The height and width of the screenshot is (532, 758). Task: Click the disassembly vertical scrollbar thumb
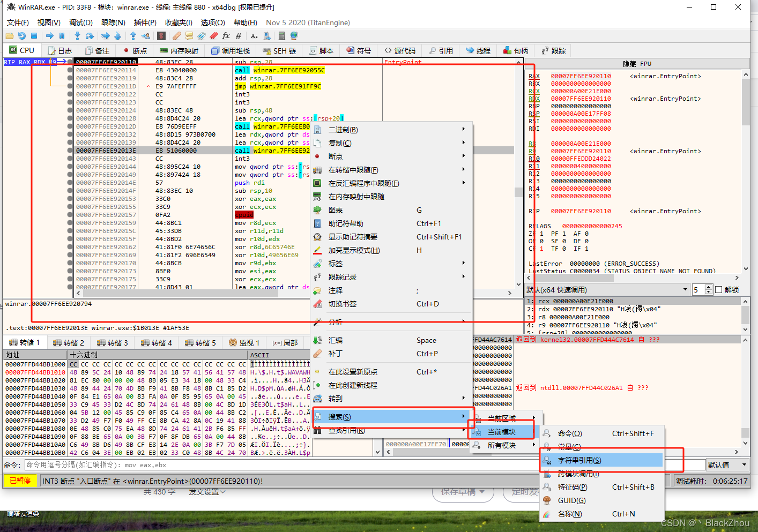pos(518,192)
